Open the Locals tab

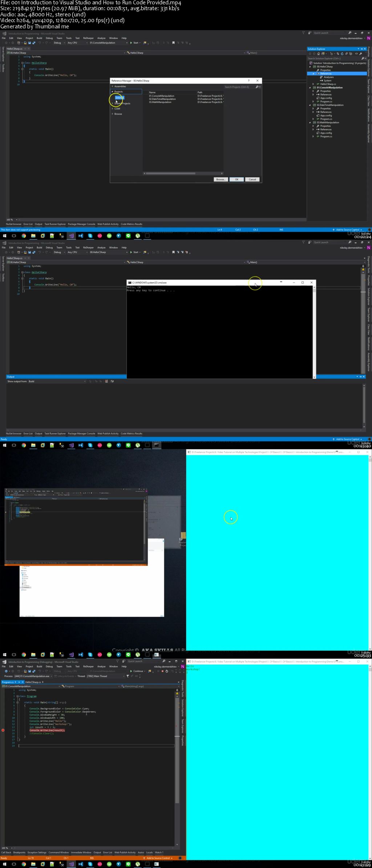149,852
